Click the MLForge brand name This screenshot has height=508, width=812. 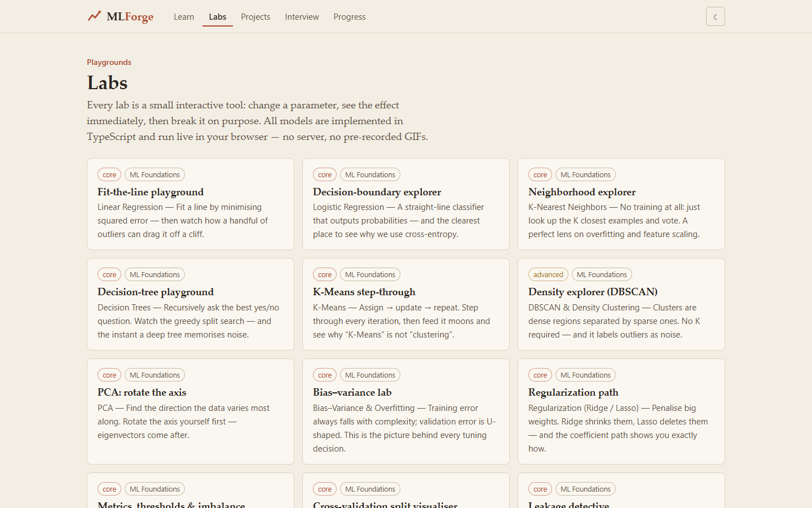point(130,16)
